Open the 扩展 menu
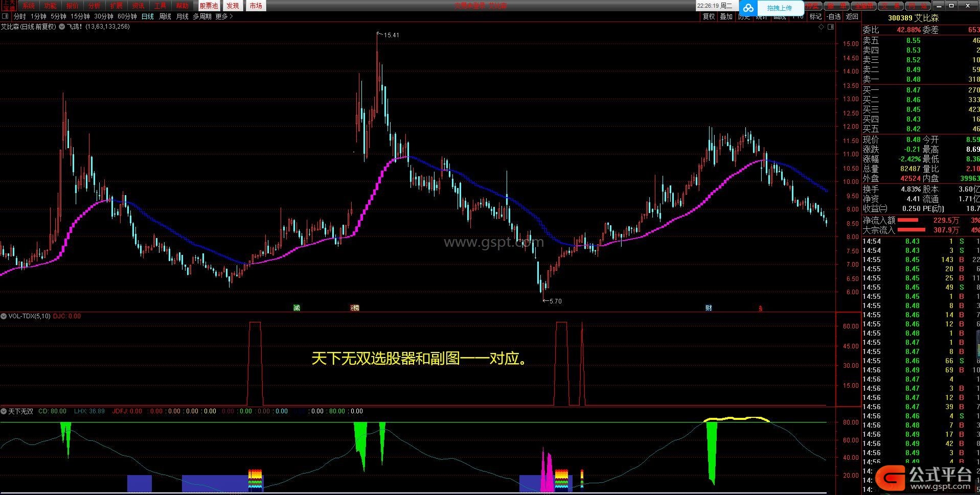This screenshot has height=495, width=980. 116,6
